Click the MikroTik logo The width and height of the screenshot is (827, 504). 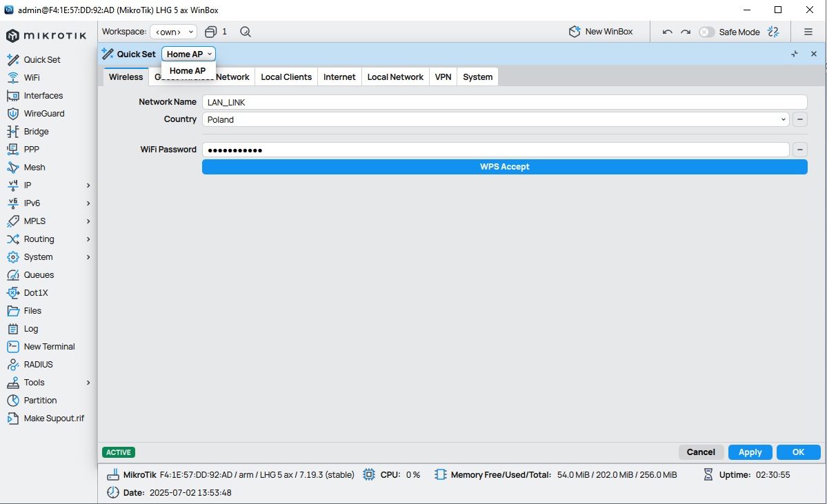point(46,35)
